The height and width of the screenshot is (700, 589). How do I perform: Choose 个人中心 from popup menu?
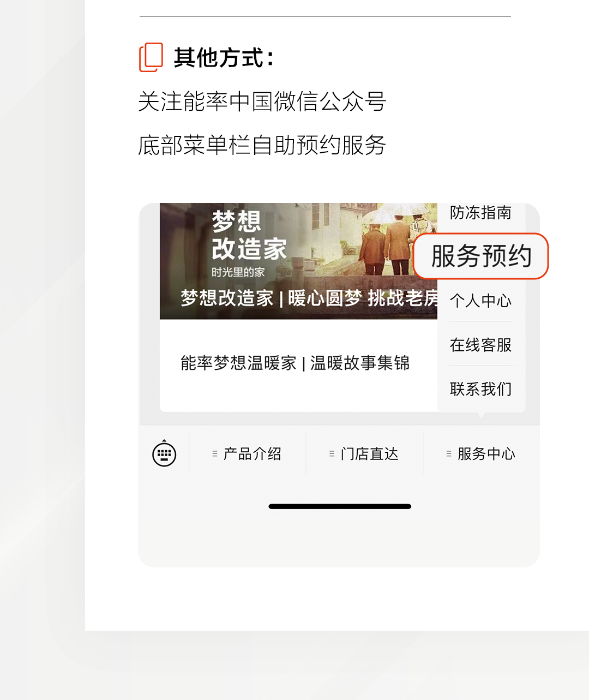(480, 301)
